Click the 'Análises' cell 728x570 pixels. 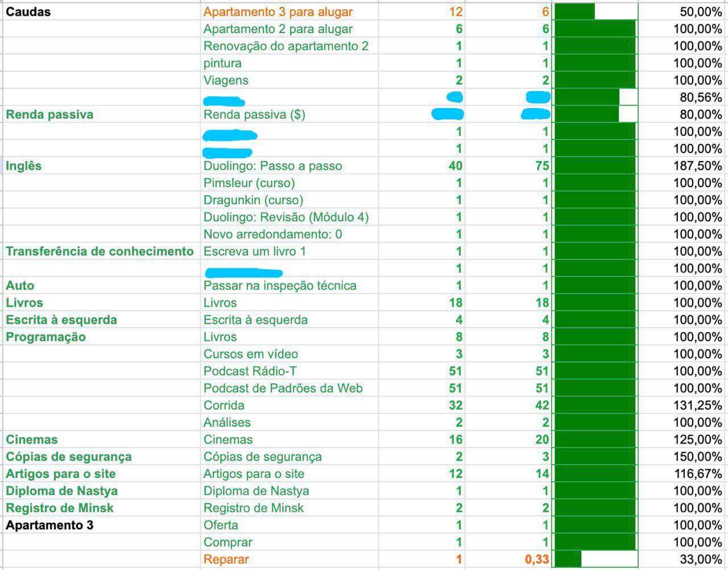coord(289,422)
